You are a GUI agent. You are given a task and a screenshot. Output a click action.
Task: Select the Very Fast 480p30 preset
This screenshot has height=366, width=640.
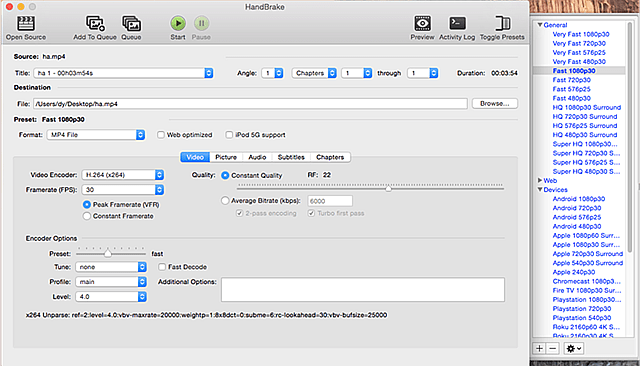tap(579, 62)
